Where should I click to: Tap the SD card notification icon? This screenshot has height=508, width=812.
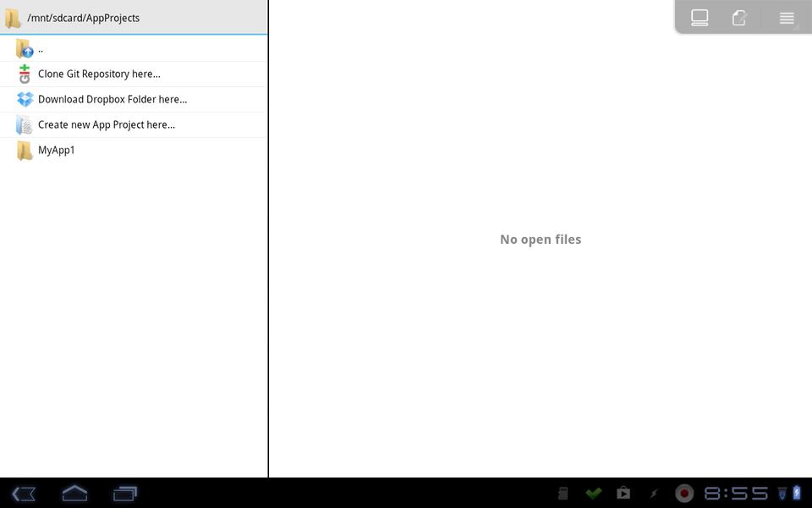click(563, 493)
